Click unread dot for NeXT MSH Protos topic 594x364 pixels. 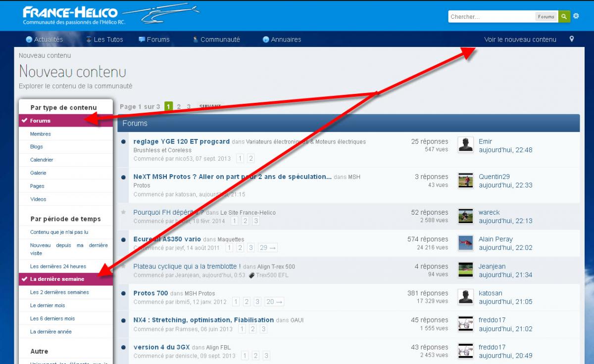pyautogui.click(x=123, y=177)
